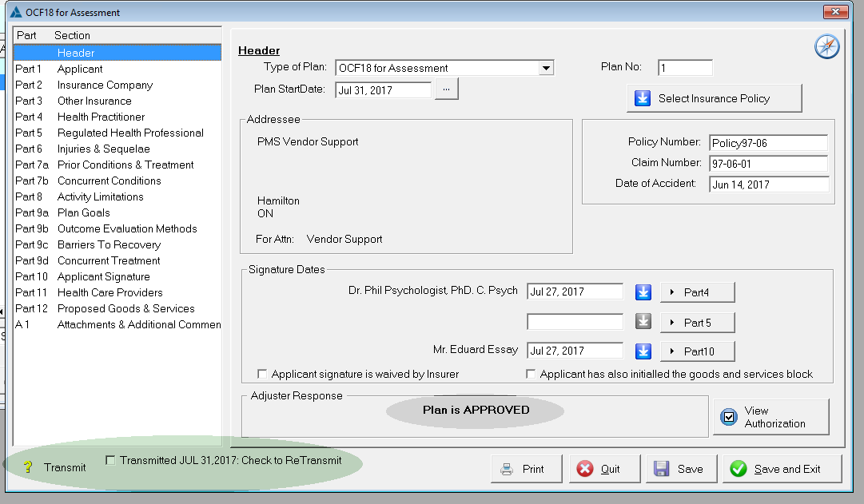Click the red Quit button

(x=605, y=469)
